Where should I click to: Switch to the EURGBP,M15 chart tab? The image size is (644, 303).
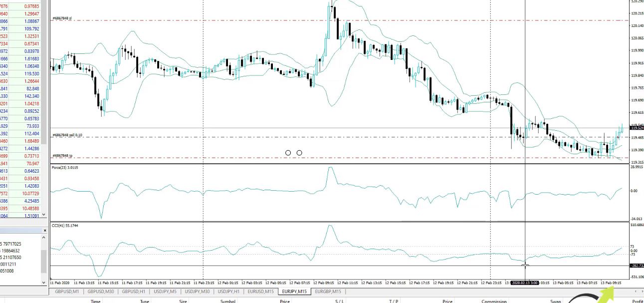[327, 292]
